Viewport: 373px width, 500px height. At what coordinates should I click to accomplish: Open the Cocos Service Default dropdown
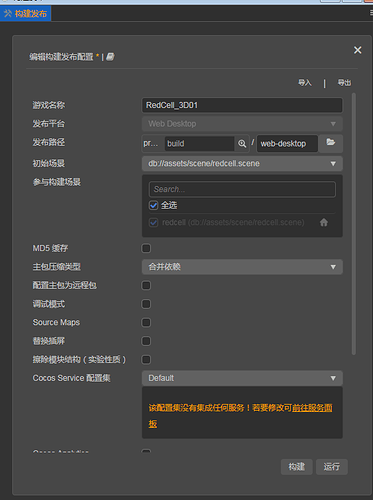pos(242,378)
